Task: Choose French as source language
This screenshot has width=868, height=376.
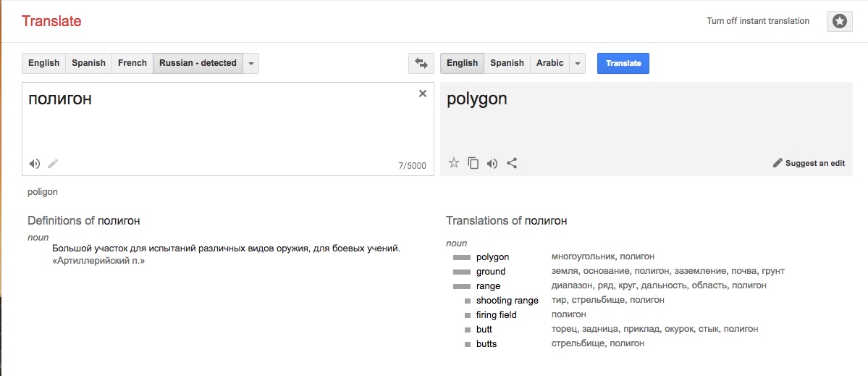Action: click(x=132, y=63)
